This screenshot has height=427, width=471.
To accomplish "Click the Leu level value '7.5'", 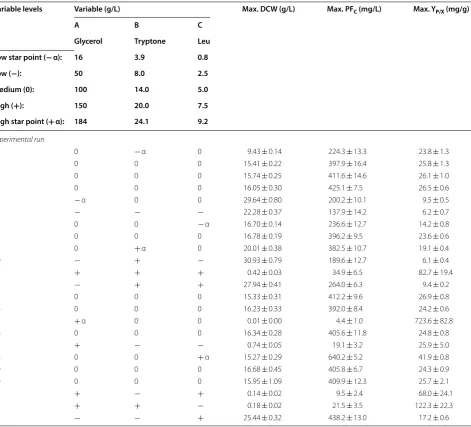I will pos(202,106).
